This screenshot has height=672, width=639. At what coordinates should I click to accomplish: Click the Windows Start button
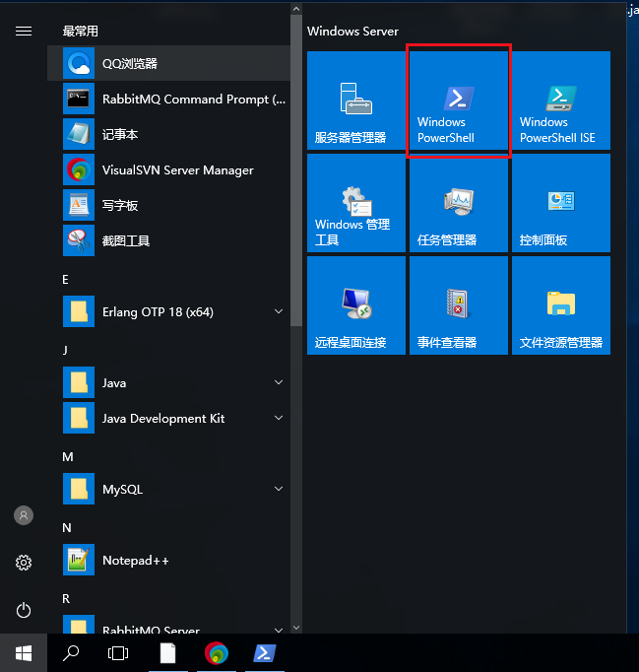24,653
